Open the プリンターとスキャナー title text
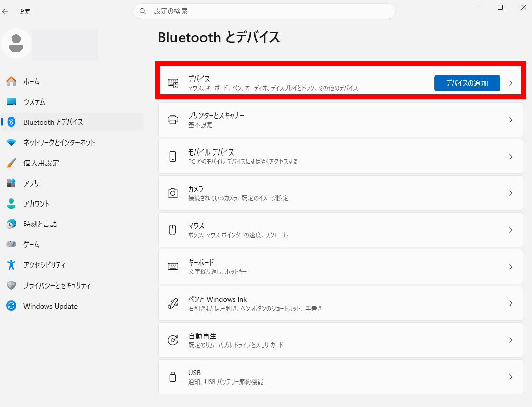 coord(216,115)
